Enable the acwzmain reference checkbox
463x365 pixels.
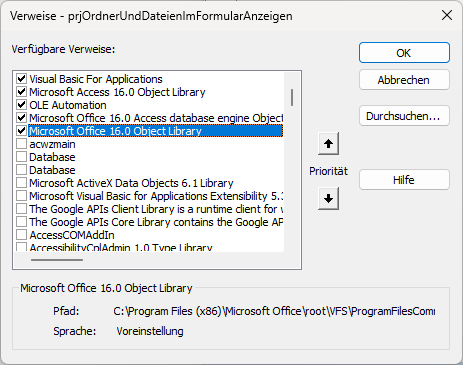pyautogui.click(x=22, y=144)
